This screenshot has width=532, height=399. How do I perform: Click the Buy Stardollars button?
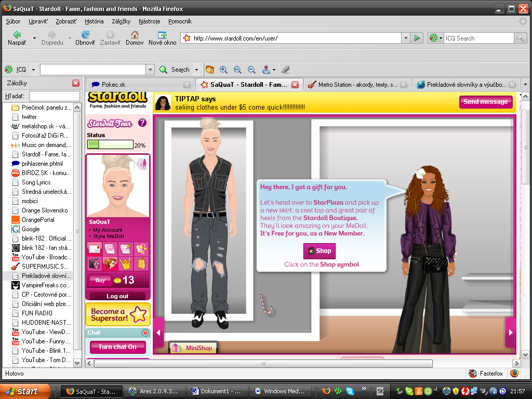click(x=100, y=280)
